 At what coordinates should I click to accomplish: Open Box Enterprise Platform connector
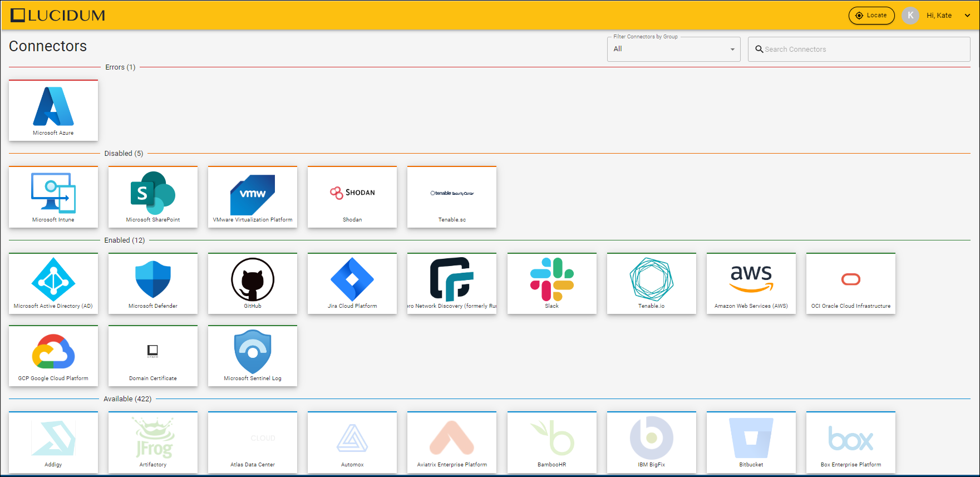click(x=851, y=442)
